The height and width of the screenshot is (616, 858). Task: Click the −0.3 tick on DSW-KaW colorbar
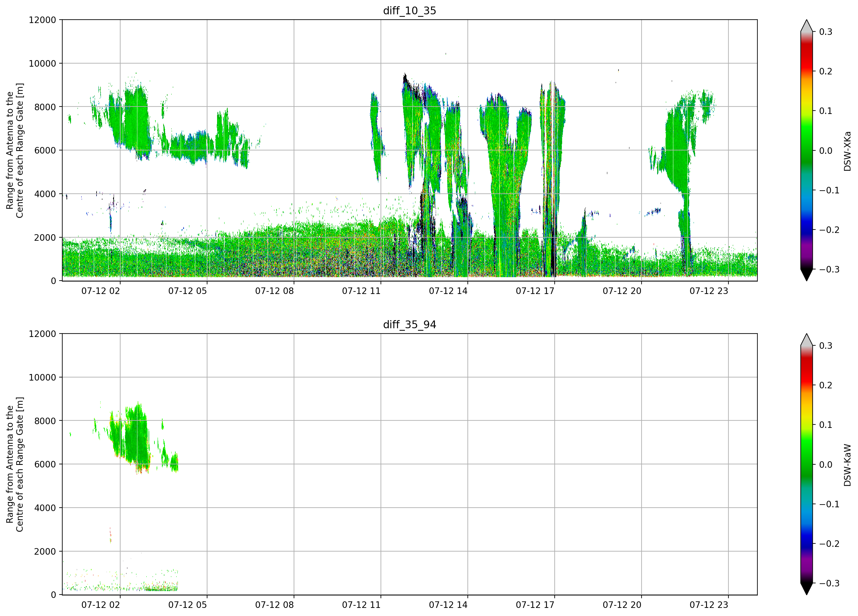pyautogui.click(x=829, y=584)
